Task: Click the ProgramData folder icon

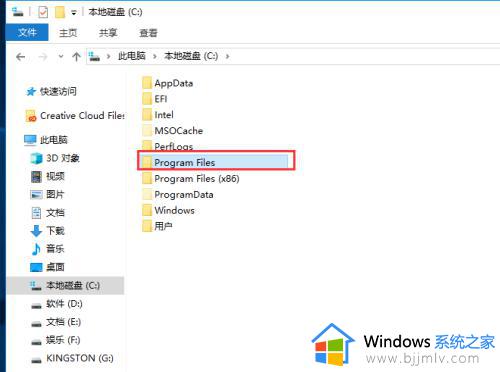Action: point(147,195)
